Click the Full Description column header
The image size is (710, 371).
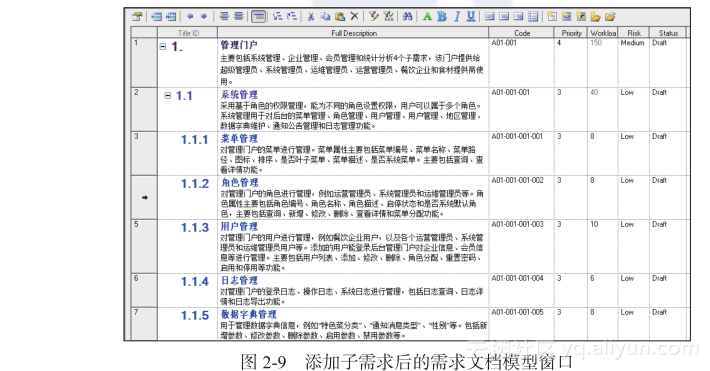(353, 33)
